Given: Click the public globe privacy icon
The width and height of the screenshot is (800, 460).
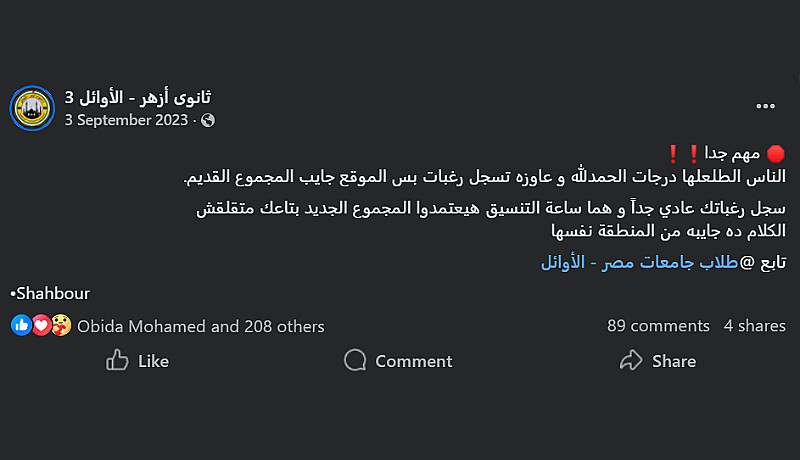Looking at the screenshot, I should click(x=208, y=120).
